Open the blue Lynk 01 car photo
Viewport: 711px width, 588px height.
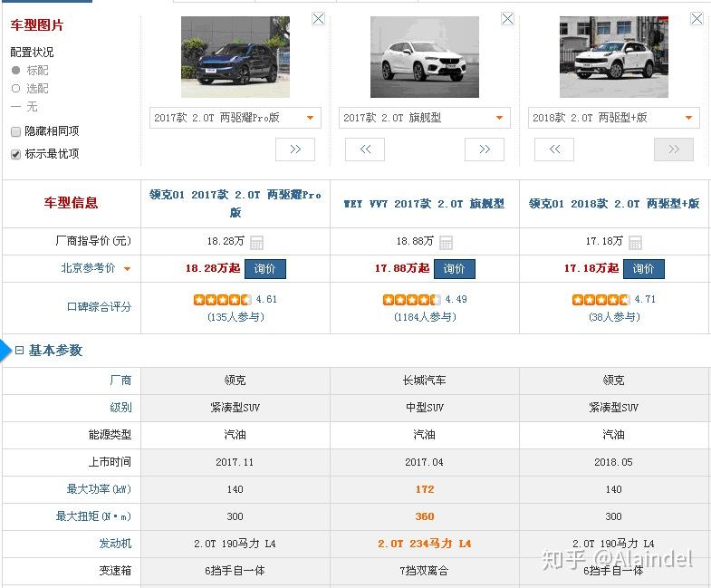[235, 57]
